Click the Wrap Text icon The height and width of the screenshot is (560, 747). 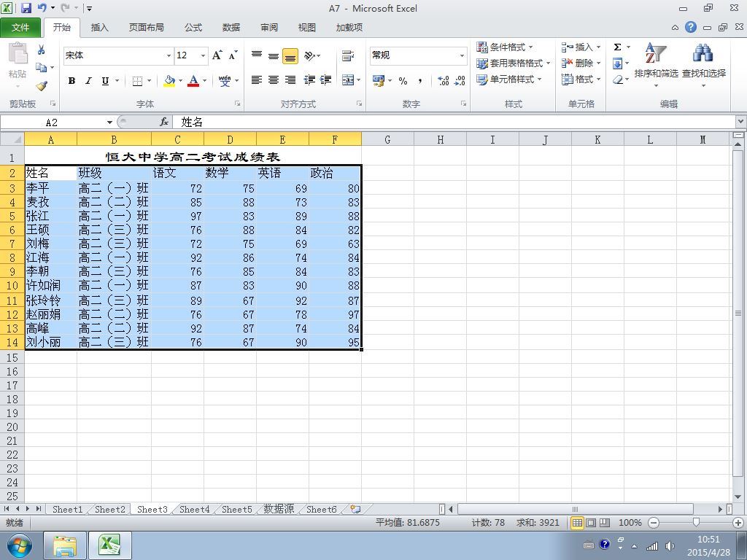point(348,55)
